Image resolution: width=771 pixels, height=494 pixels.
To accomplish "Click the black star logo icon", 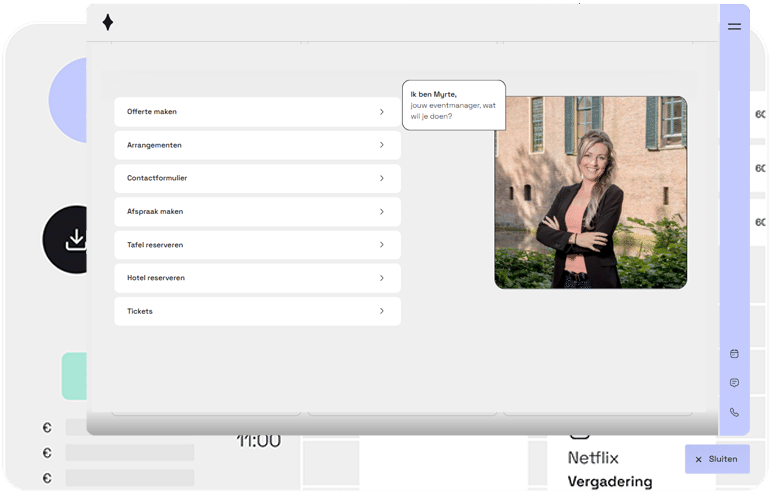I will [108, 22].
